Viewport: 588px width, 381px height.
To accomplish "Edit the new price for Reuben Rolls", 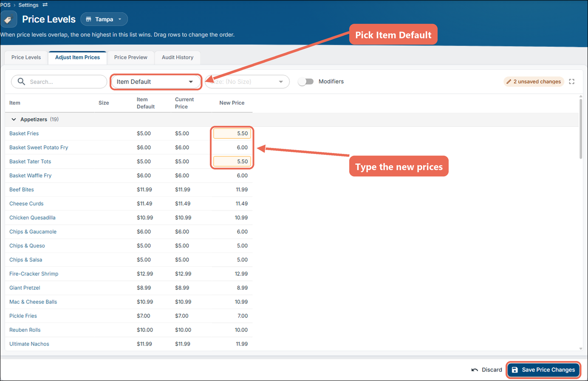I will click(x=232, y=330).
